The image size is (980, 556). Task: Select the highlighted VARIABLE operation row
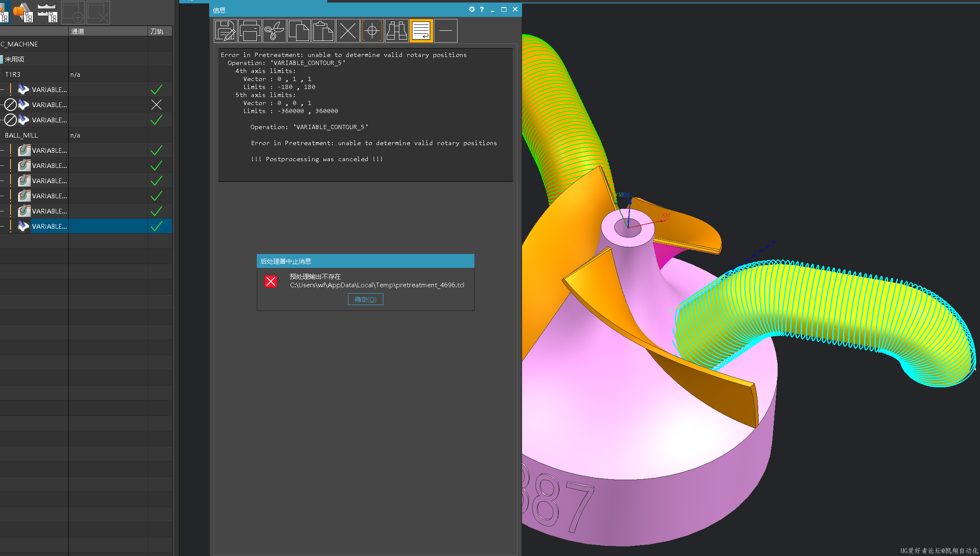(86, 227)
